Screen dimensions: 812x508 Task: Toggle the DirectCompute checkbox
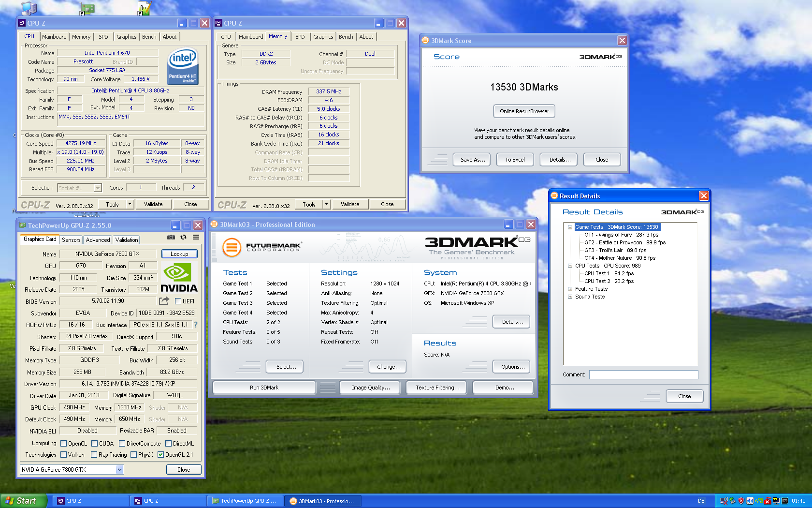122,443
